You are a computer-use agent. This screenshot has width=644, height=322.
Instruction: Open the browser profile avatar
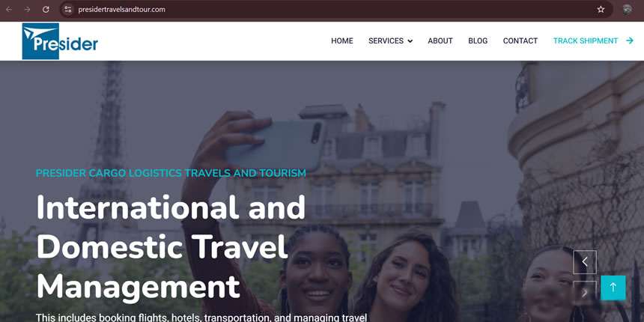[627, 10]
